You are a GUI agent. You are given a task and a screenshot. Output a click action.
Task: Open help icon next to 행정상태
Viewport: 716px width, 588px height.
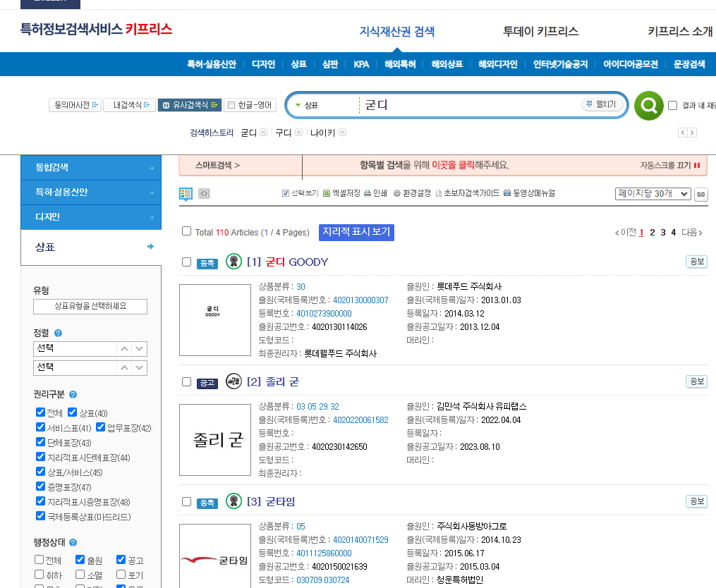pyautogui.click(x=73, y=543)
